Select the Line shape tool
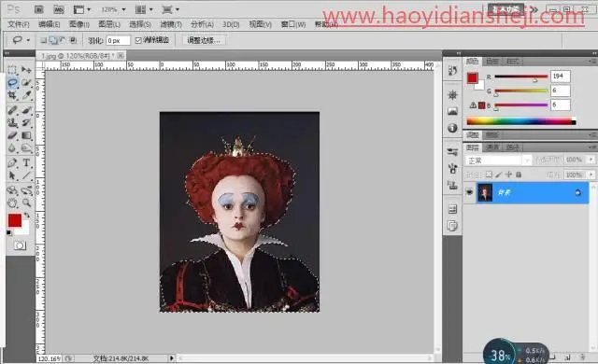The width and height of the screenshot is (598, 364). [x=26, y=175]
